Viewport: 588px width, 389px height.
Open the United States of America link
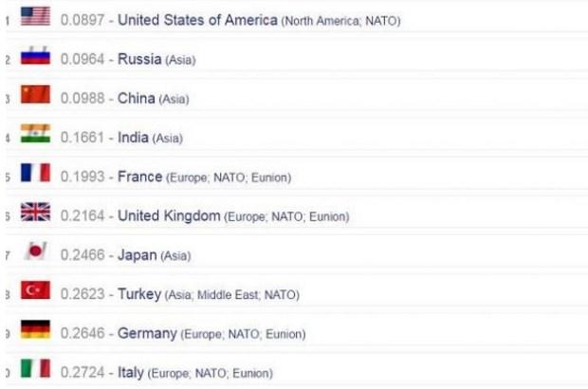coord(197,21)
